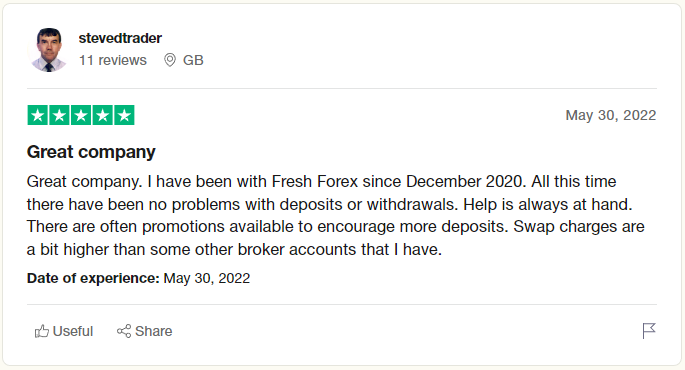
Task: Open the Great company review title
Action: click(91, 152)
